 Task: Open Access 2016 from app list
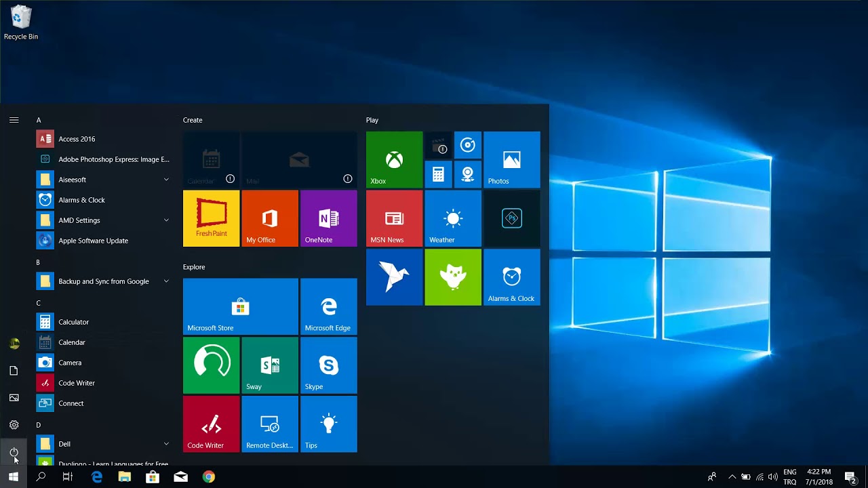(x=103, y=139)
